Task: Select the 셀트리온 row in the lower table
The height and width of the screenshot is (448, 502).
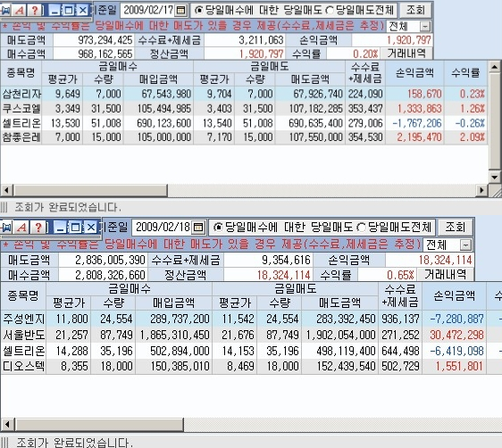Action: pos(251,351)
